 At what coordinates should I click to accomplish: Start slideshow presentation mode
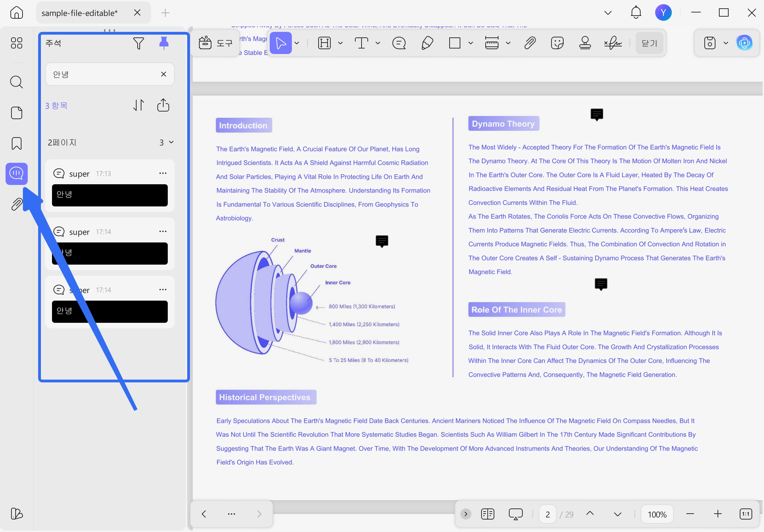[x=515, y=514]
